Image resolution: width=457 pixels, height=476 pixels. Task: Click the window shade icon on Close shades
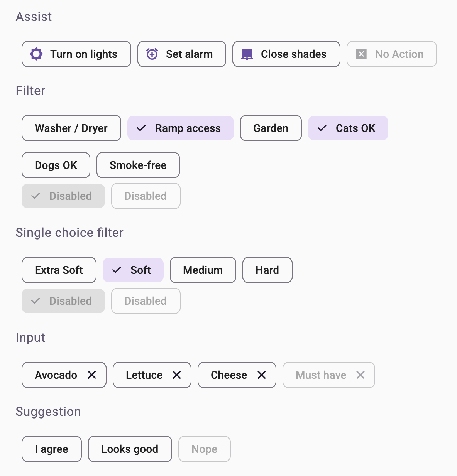coord(246,54)
